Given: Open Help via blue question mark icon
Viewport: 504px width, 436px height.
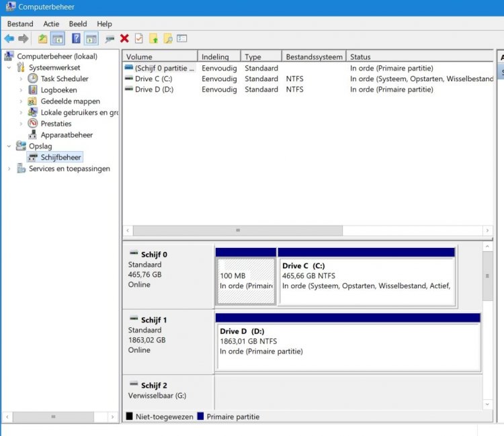Looking at the screenshot, I should [76, 39].
